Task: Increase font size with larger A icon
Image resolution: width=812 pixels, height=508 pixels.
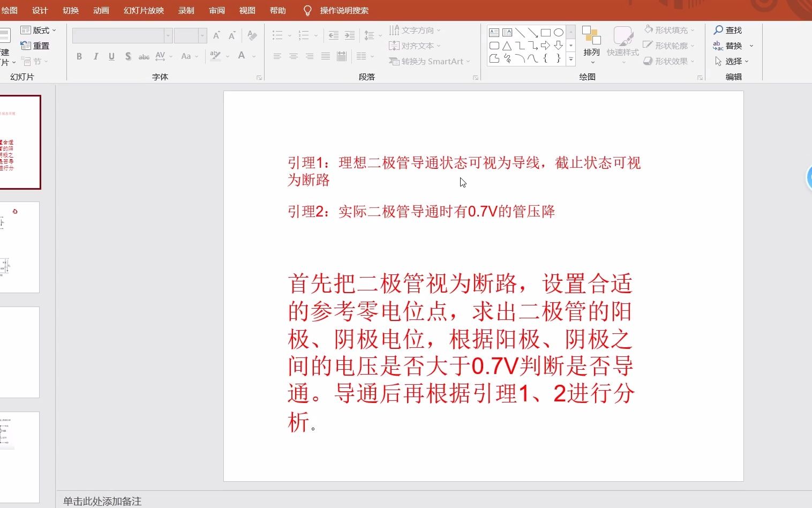Action: [x=216, y=36]
